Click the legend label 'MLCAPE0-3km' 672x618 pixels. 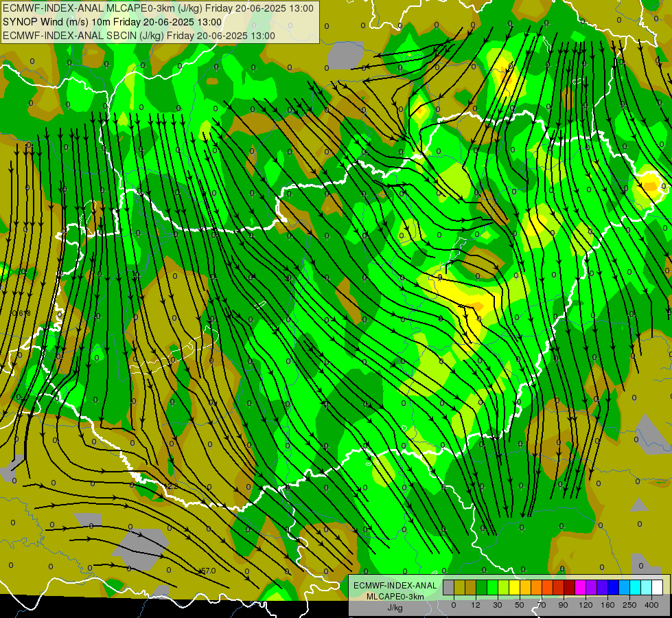395,597
